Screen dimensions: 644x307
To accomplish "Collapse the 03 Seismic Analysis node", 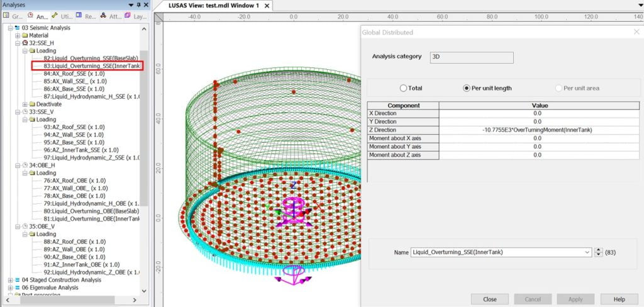I will (9, 28).
